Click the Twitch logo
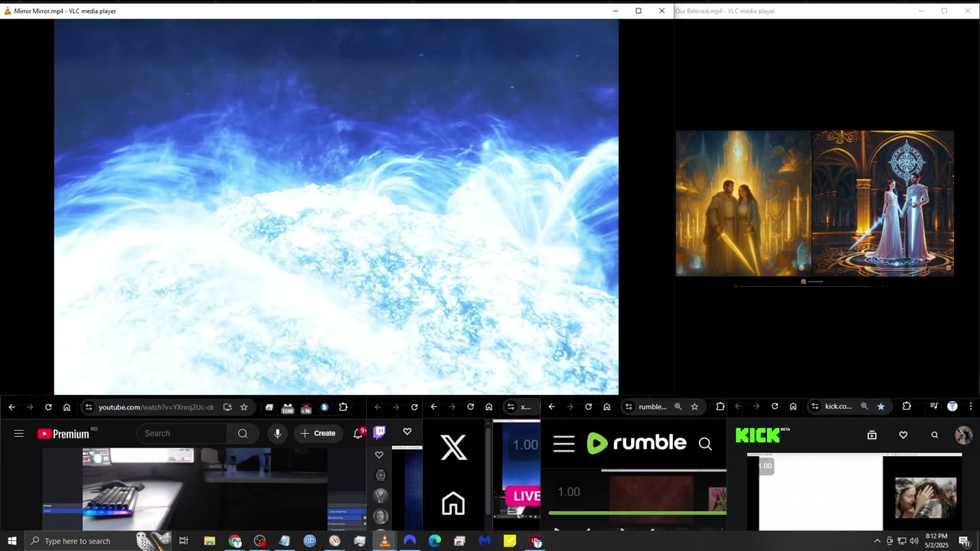This screenshot has width=980, height=551. (x=379, y=432)
